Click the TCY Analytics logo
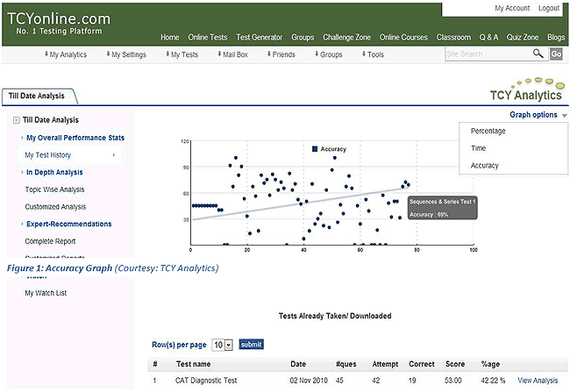 pyautogui.click(x=526, y=89)
